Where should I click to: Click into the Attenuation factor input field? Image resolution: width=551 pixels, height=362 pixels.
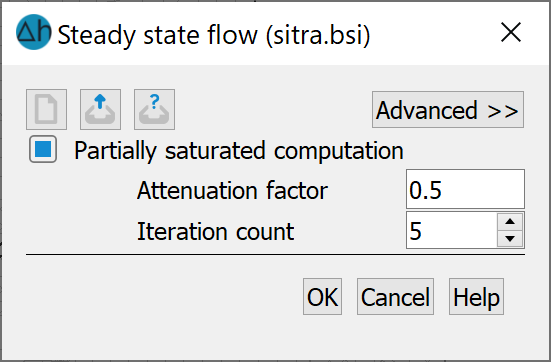point(465,189)
